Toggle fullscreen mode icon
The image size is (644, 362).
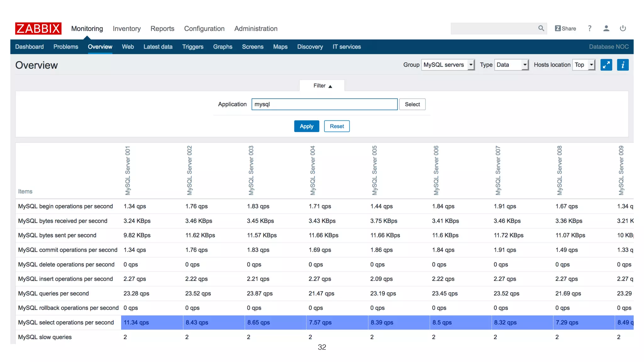click(x=606, y=65)
